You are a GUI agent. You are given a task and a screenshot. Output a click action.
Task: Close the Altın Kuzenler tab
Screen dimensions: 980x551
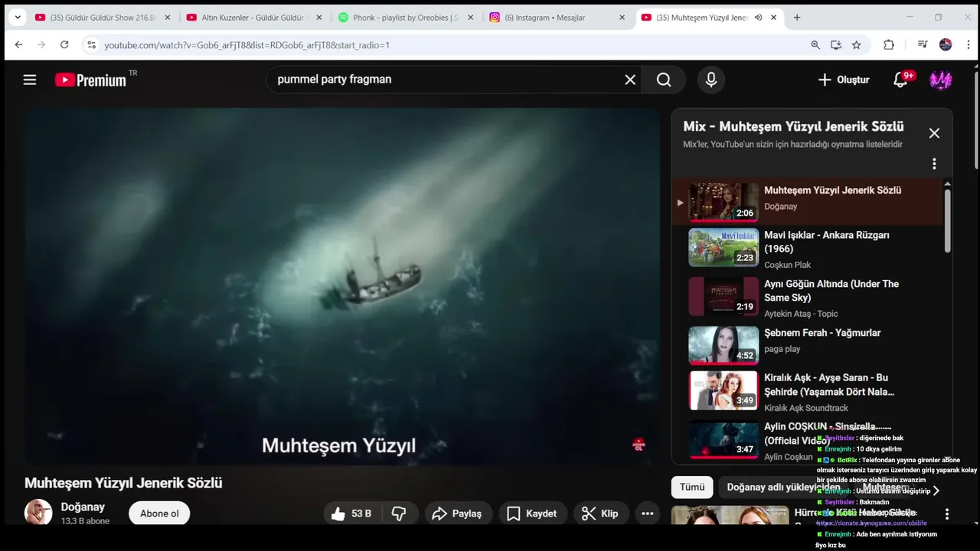[318, 18]
